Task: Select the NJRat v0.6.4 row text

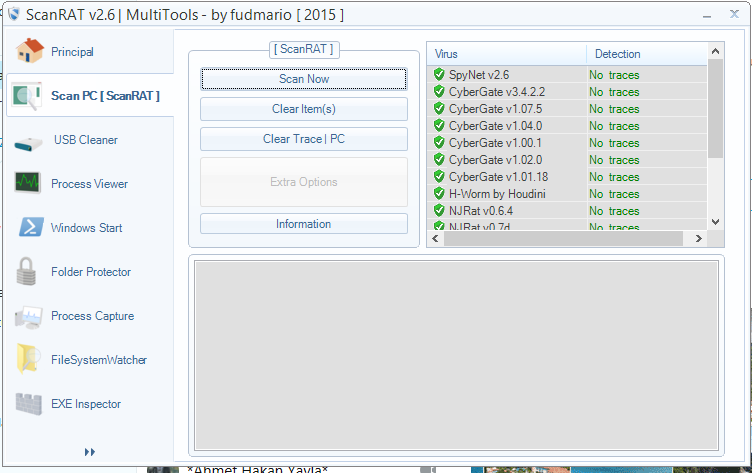Action: coord(481,211)
